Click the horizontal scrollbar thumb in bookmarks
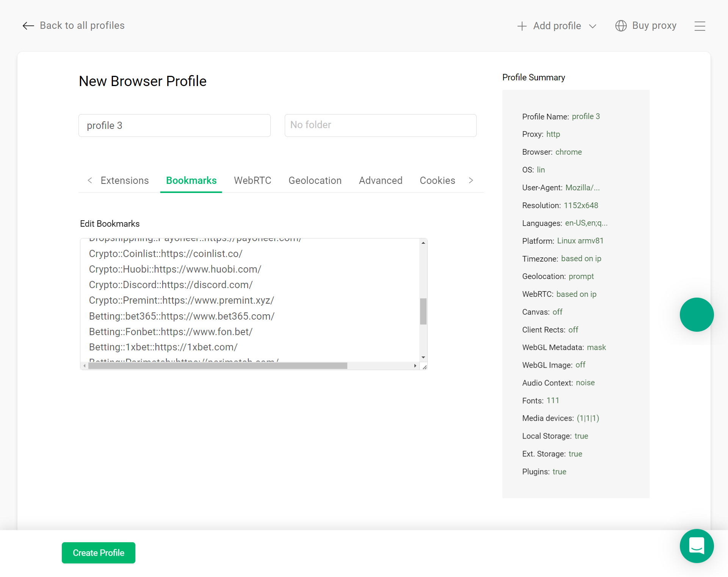 point(218,366)
